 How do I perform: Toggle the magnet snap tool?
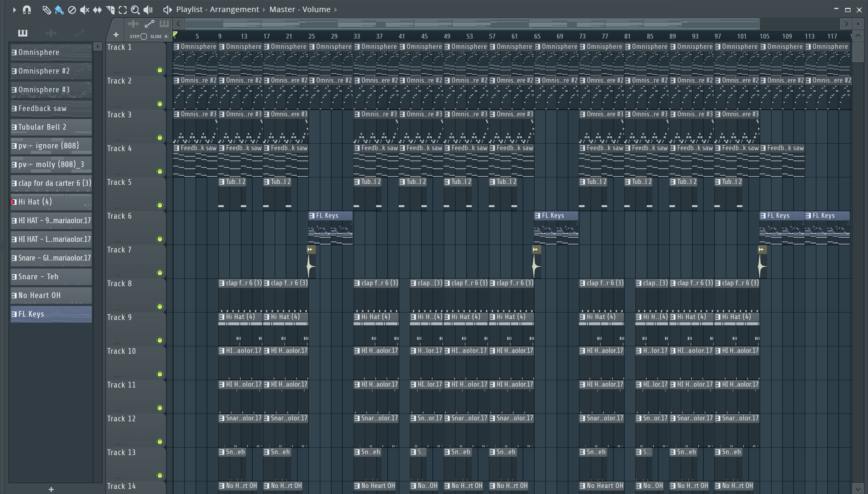click(x=27, y=10)
